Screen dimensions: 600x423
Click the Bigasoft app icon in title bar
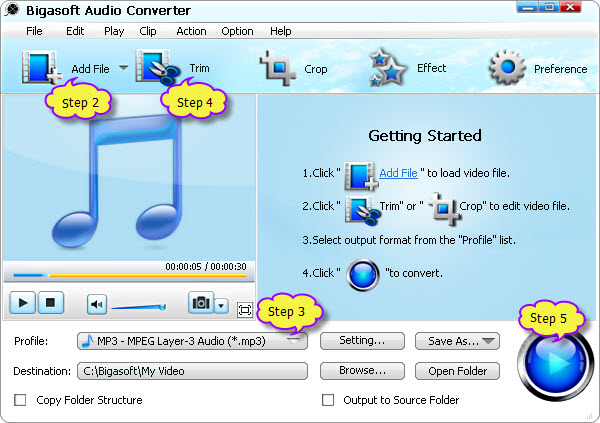click(11, 10)
